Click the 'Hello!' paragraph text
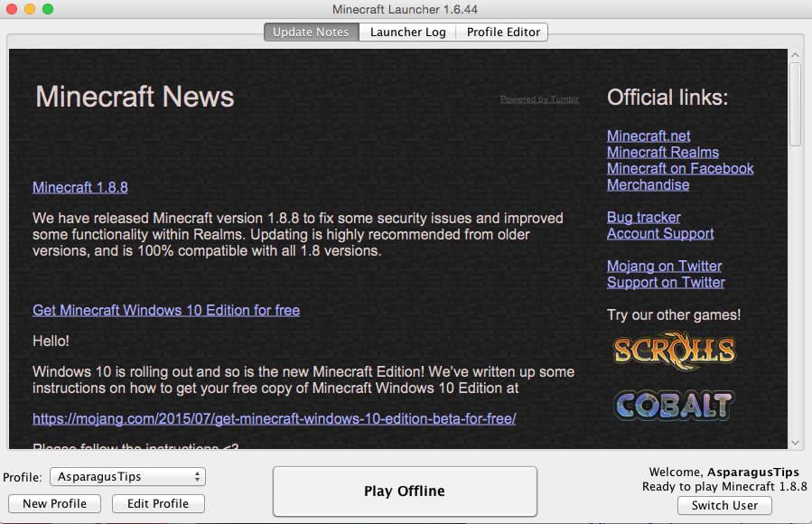 pyautogui.click(x=51, y=341)
